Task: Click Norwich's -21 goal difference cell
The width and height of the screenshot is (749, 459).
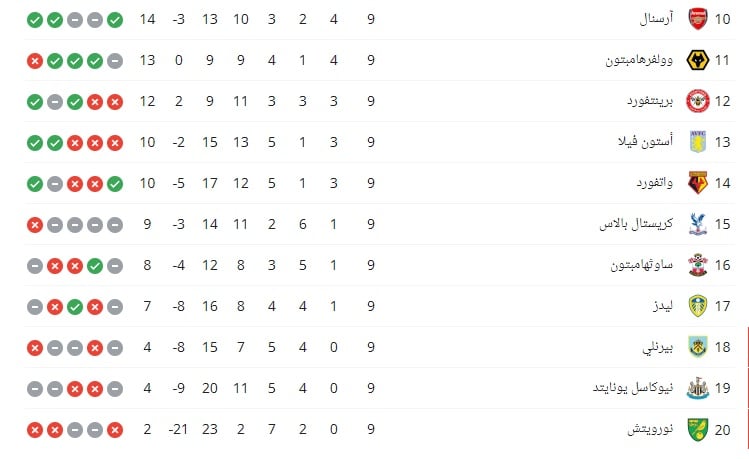Action: point(178,429)
